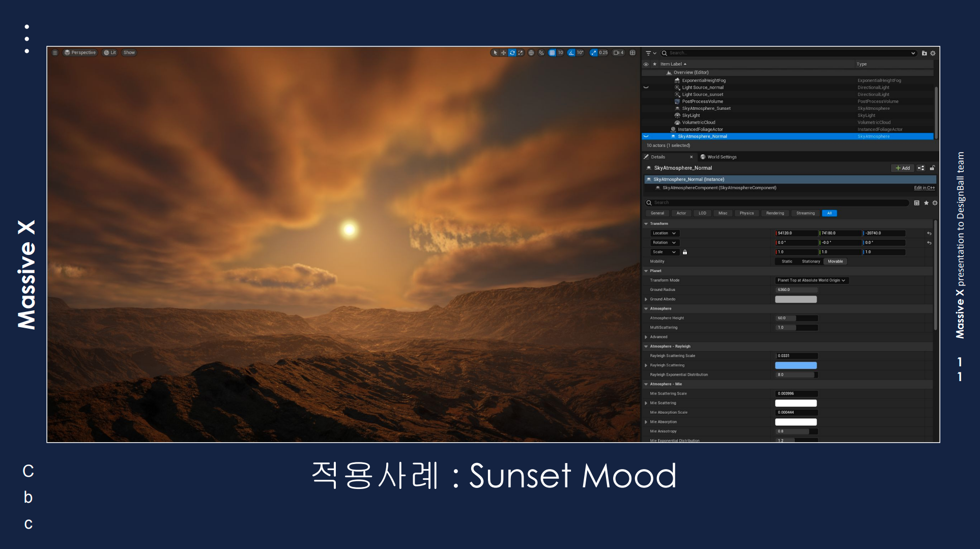
Task: Activate the rotate gizmo tool
Action: [512, 53]
